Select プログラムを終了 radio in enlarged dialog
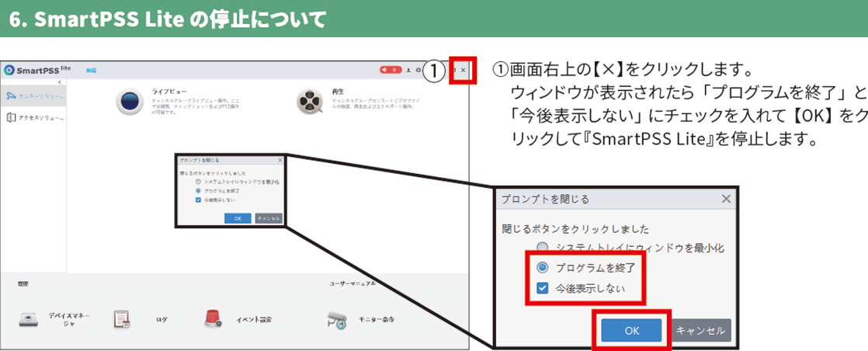 (x=543, y=268)
